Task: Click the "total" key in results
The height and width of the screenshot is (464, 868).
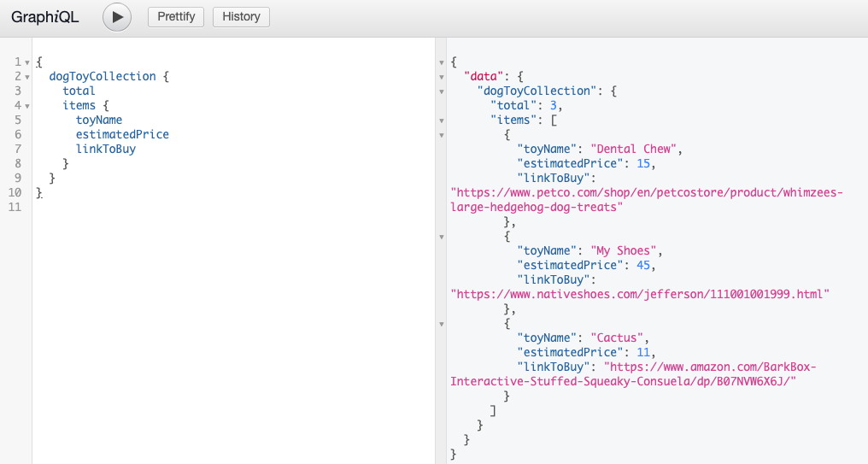Action: click(x=513, y=105)
